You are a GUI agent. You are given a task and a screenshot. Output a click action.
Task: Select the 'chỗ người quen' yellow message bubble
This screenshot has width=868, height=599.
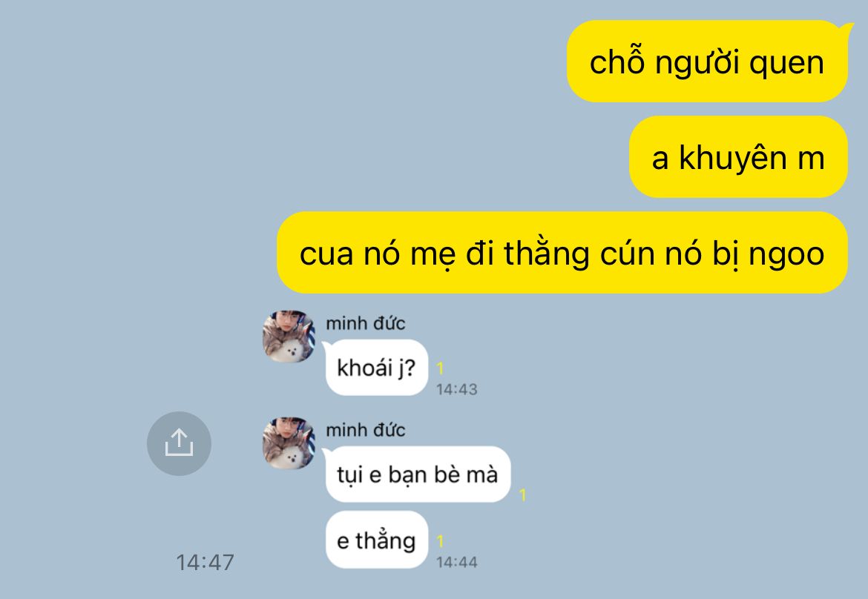pos(707,62)
